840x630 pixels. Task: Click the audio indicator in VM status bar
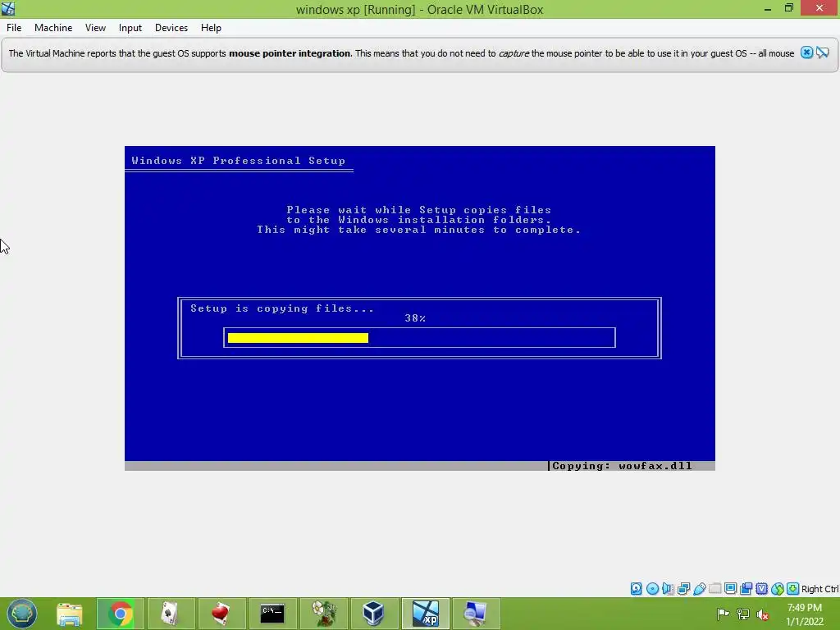click(x=668, y=589)
